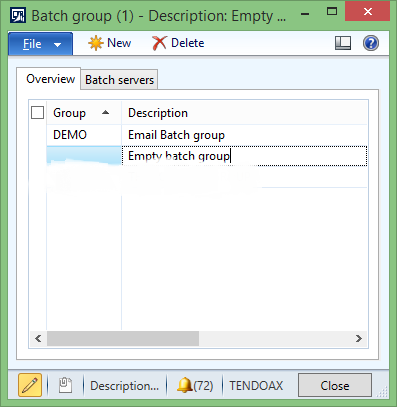Click the Empty batch group description field

[x=244, y=156]
